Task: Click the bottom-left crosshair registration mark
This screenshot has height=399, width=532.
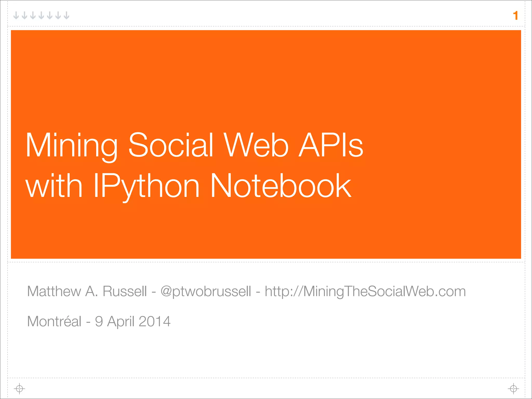Action: pyautogui.click(x=19, y=389)
